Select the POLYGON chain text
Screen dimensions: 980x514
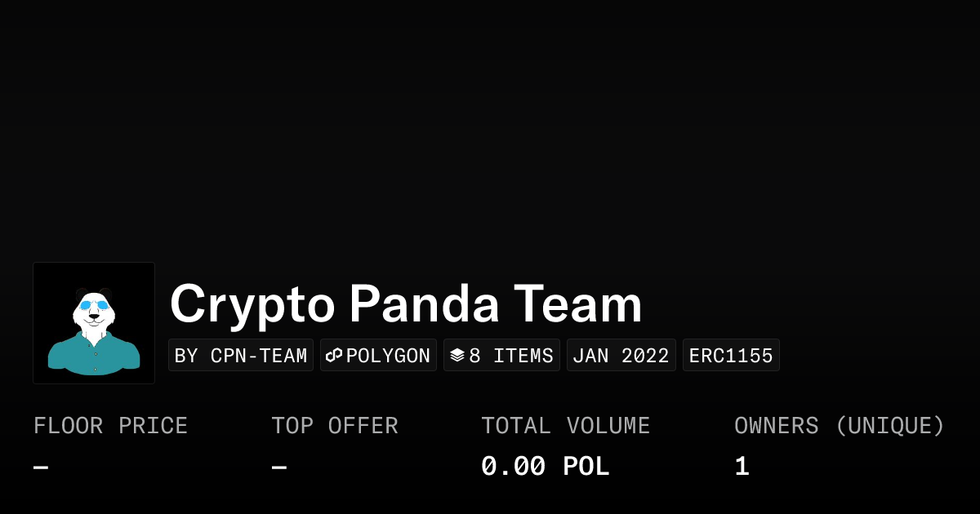click(x=388, y=356)
